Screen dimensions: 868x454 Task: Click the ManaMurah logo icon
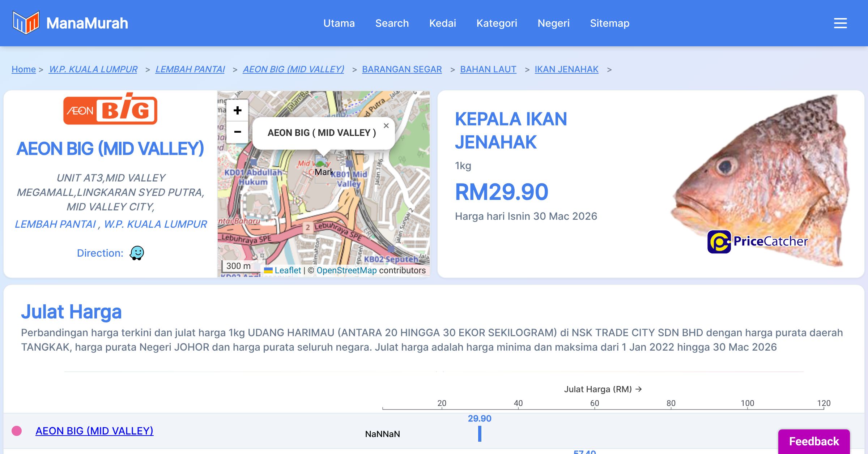[x=25, y=23]
